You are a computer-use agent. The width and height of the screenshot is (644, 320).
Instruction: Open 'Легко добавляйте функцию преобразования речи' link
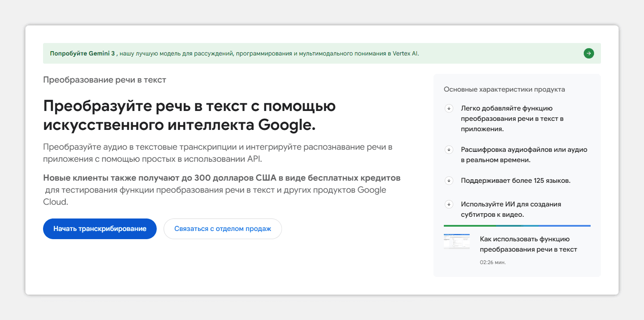(x=512, y=118)
